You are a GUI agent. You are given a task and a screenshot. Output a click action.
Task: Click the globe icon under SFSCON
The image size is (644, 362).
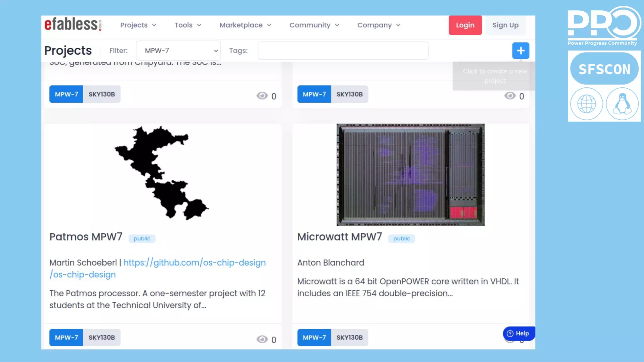click(x=586, y=104)
